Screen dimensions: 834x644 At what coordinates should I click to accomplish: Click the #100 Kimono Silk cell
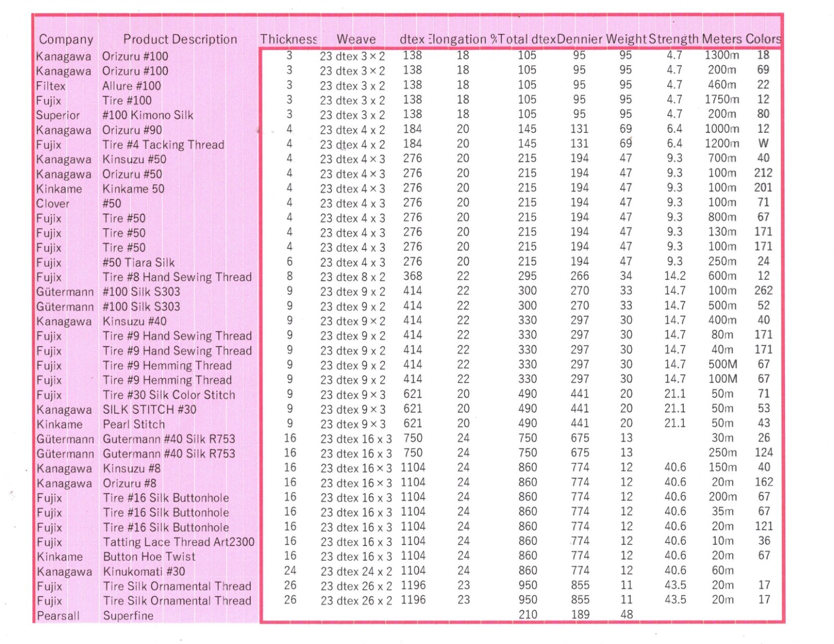[x=148, y=115]
